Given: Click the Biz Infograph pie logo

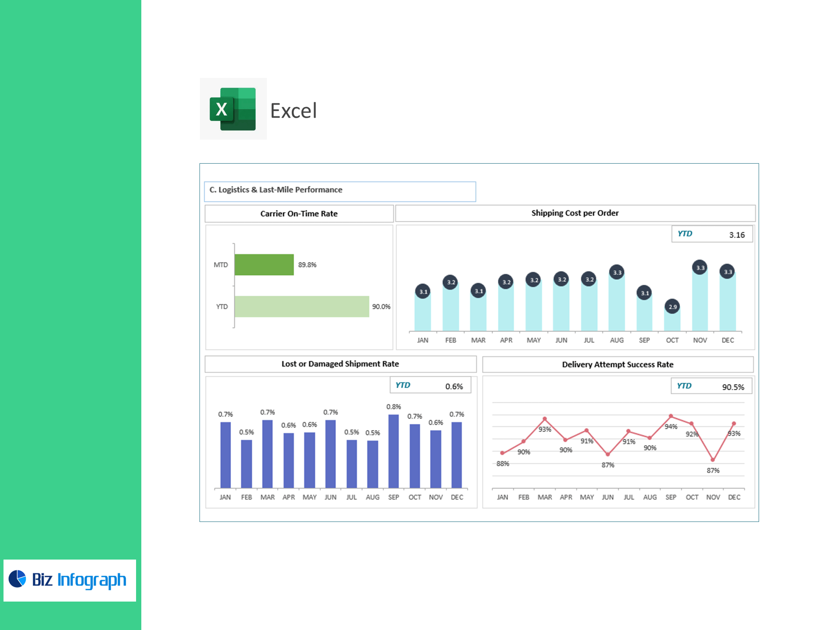Looking at the screenshot, I should pos(17,579).
